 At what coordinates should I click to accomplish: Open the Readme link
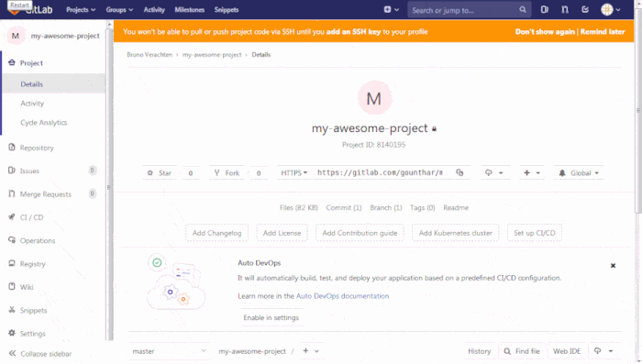[456, 207]
